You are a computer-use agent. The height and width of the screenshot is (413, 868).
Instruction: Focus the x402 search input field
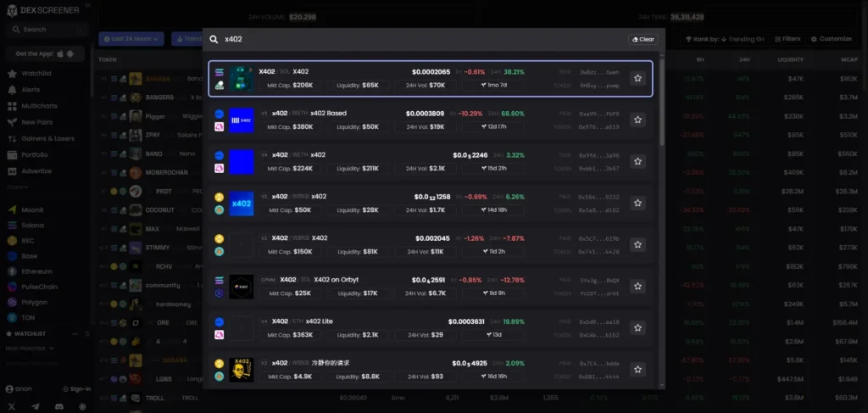point(424,39)
